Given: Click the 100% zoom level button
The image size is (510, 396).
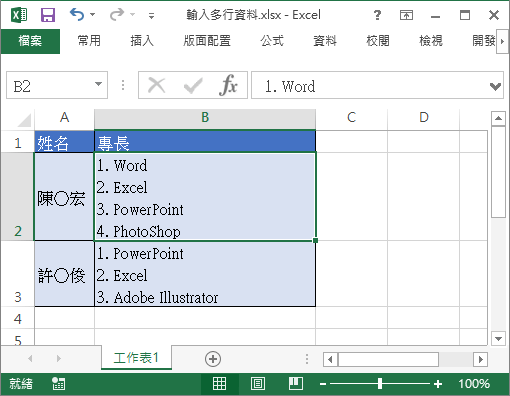Looking at the screenshot, I should coord(474,384).
